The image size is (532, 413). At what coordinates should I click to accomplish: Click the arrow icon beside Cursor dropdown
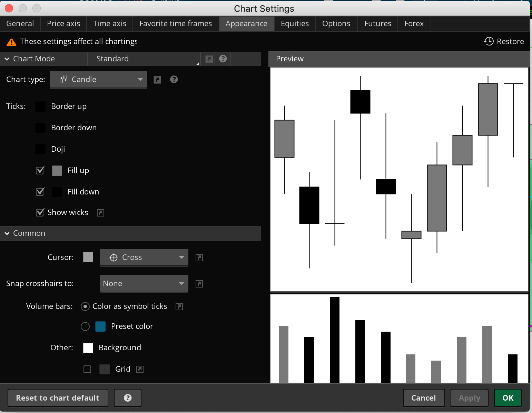point(199,258)
